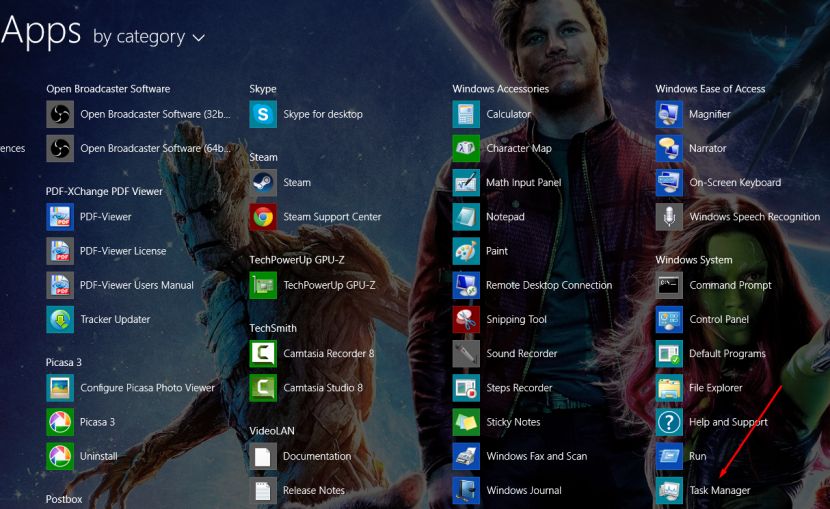The width and height of the screenshot is (830, 509).
Task: Open Steam Support Center Chrome icon
Action: coord(263,216)
